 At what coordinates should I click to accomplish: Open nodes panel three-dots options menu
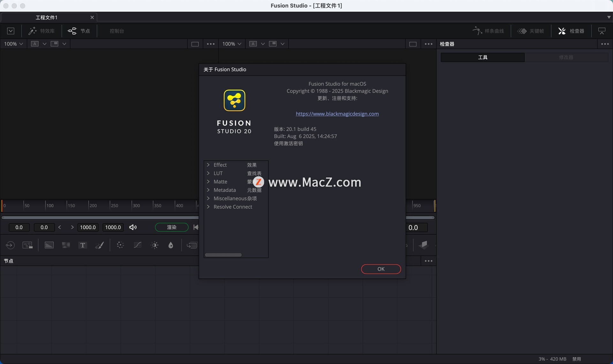pyautogui.click(x=428, y=261)
